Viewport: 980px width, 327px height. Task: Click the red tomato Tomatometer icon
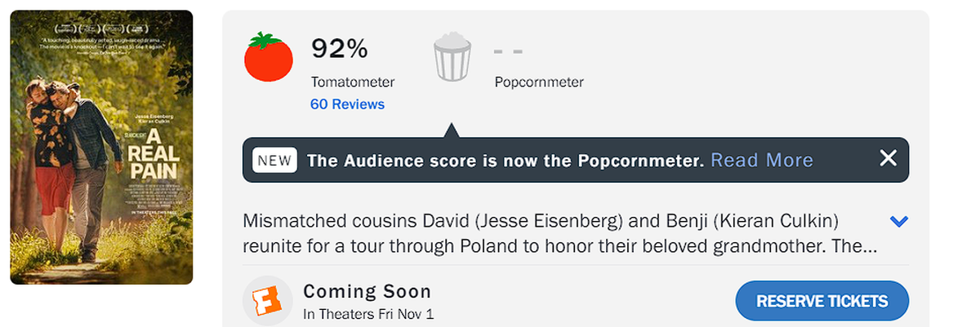point(269,57)
